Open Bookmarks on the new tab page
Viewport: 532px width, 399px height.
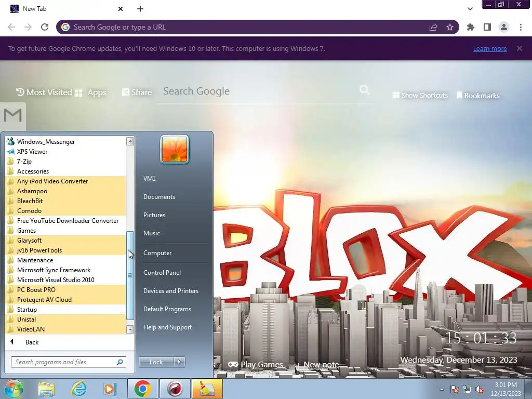[x=478, y=96]
